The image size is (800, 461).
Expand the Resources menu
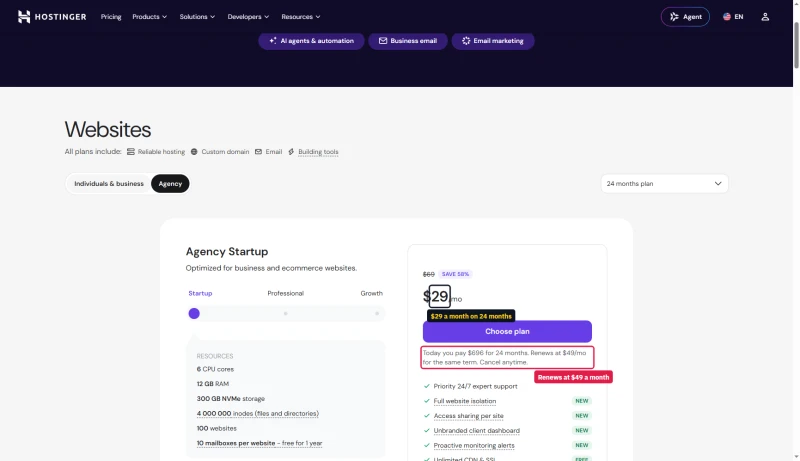click(301, 17)
